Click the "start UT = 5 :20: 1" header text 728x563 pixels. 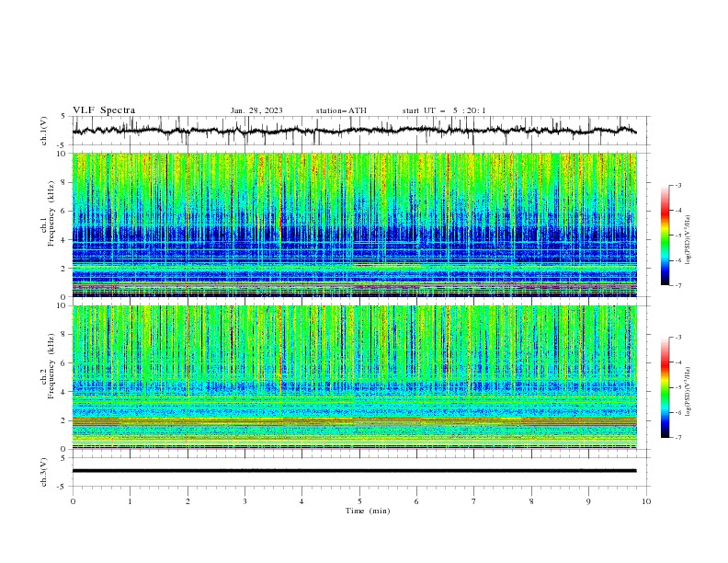click(444, 110)
